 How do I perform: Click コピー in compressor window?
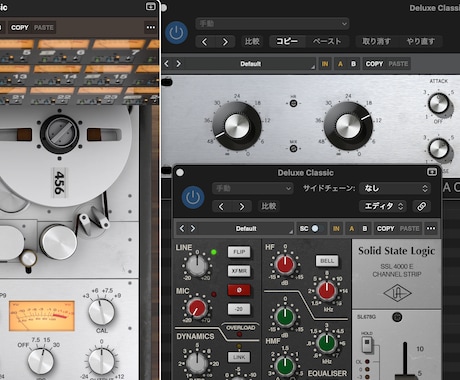pos(287,41)
